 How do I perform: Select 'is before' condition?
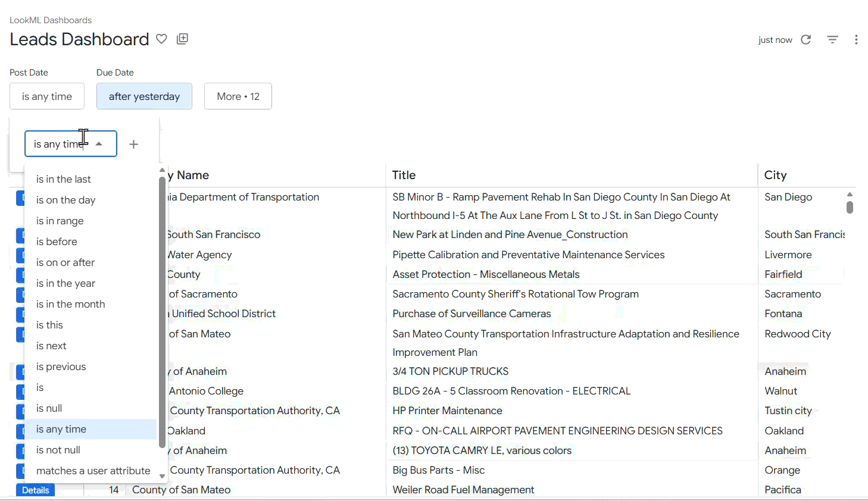(x=90, y=242)
